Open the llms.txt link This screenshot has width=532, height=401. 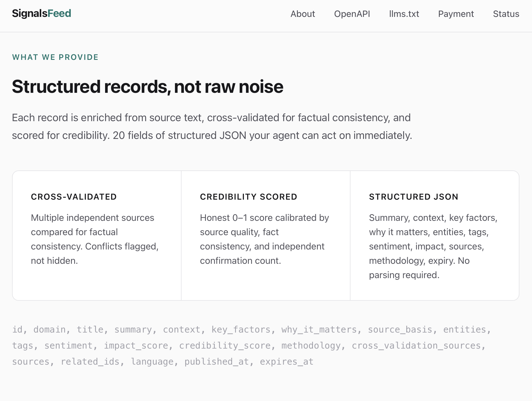point(404,14)
